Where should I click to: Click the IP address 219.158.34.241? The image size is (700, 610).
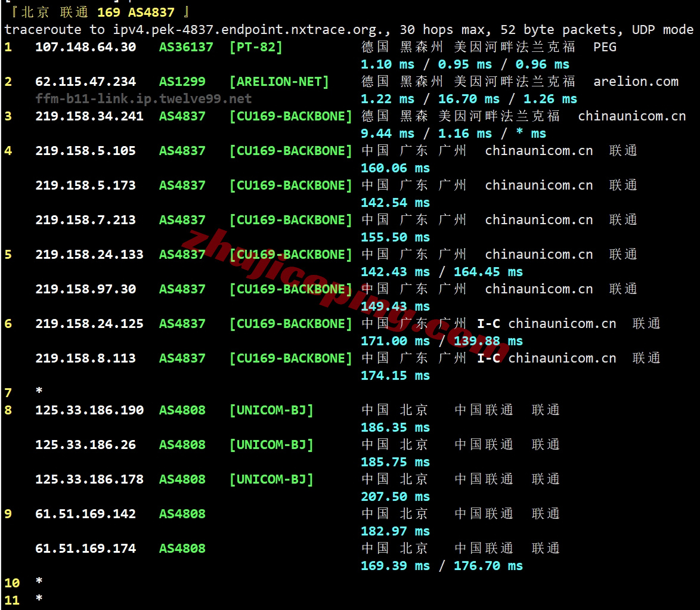coord(89,116)
